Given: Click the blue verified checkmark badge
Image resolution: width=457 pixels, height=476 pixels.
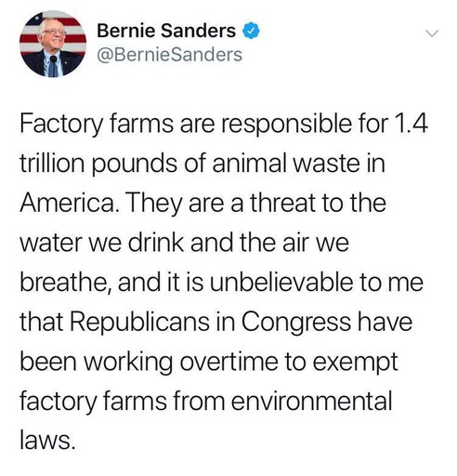Looking at the screenshot, I should pyautogui.click(x=251, y=31).
